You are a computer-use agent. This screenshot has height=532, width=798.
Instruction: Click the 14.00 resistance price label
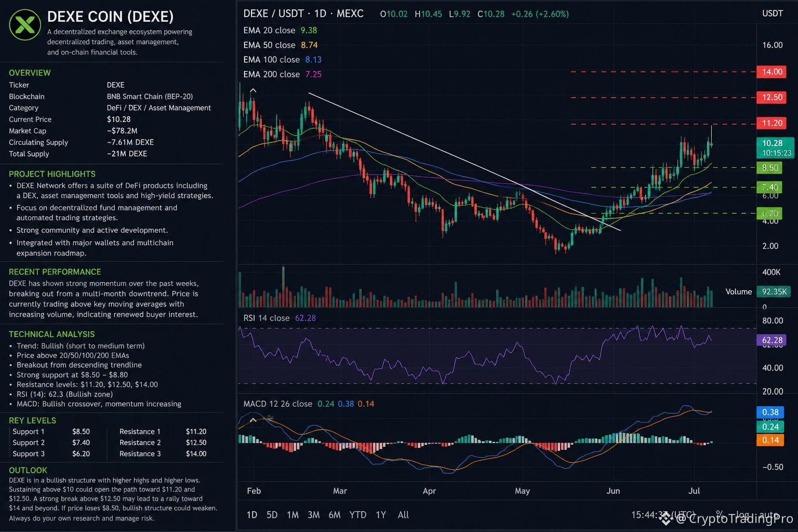click(772, 72)
